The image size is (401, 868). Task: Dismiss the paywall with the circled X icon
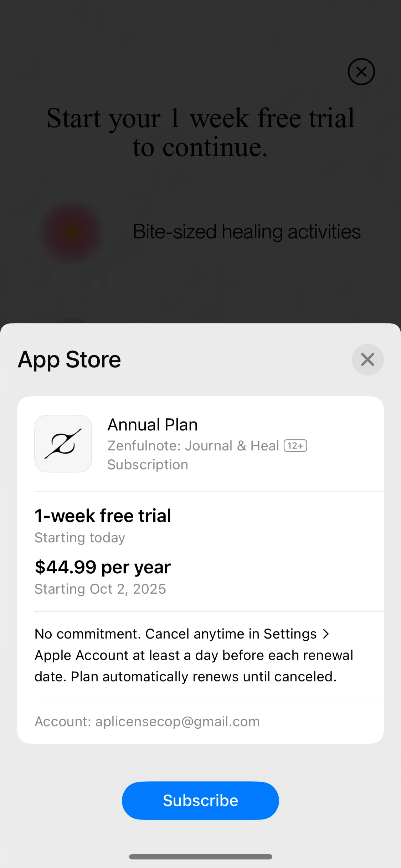[361, 72]
